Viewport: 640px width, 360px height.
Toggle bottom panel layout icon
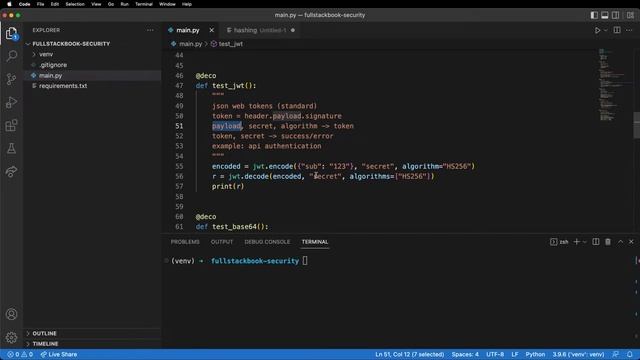click(604, 15)
